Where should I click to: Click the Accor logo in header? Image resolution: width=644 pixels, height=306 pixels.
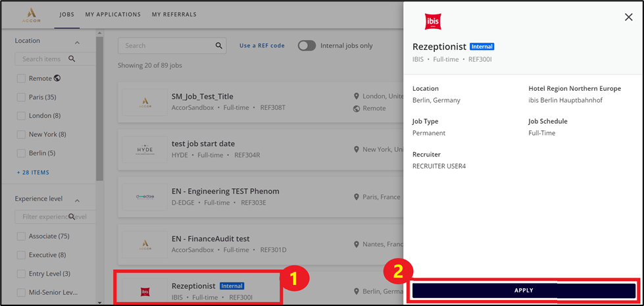click(31, 14)
